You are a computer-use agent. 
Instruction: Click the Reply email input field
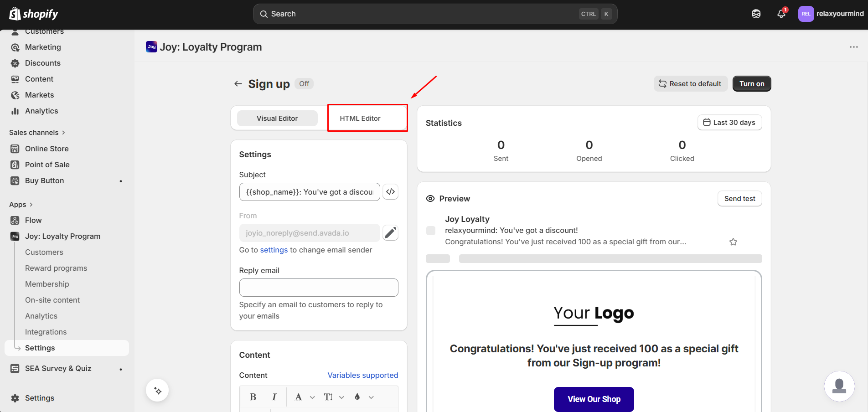tap(319, 288)
